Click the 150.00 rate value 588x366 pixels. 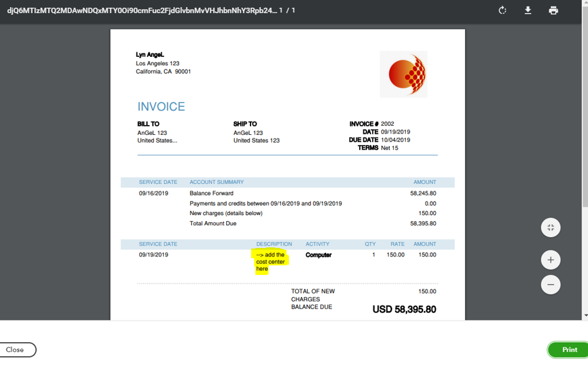(396, 255)
